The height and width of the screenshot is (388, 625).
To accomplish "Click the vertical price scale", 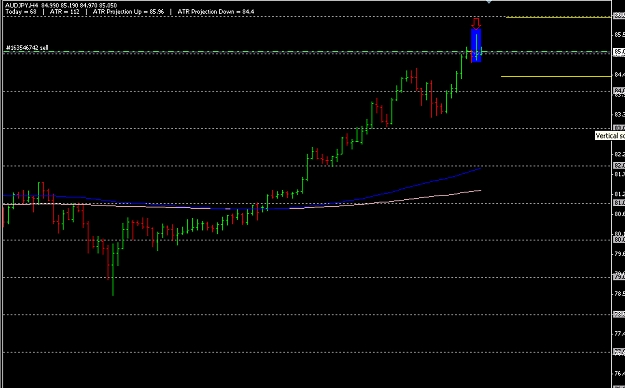I will pos(618,194).
